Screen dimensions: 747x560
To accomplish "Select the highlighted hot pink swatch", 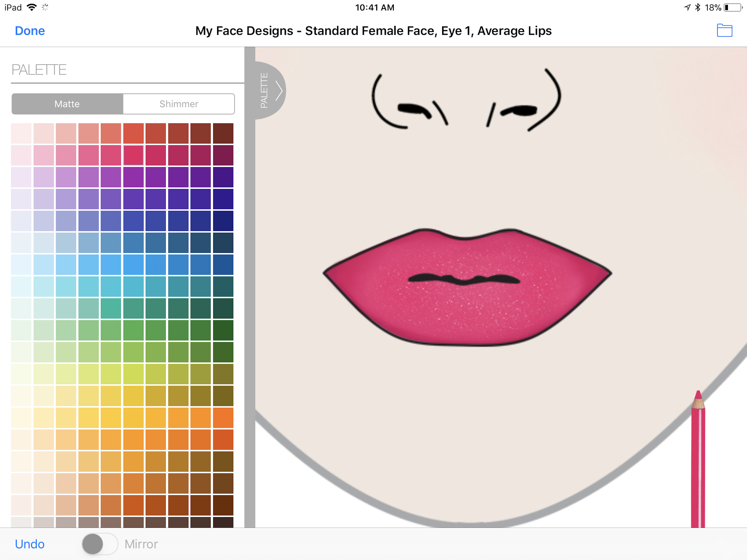I will (x=133, y=155).
